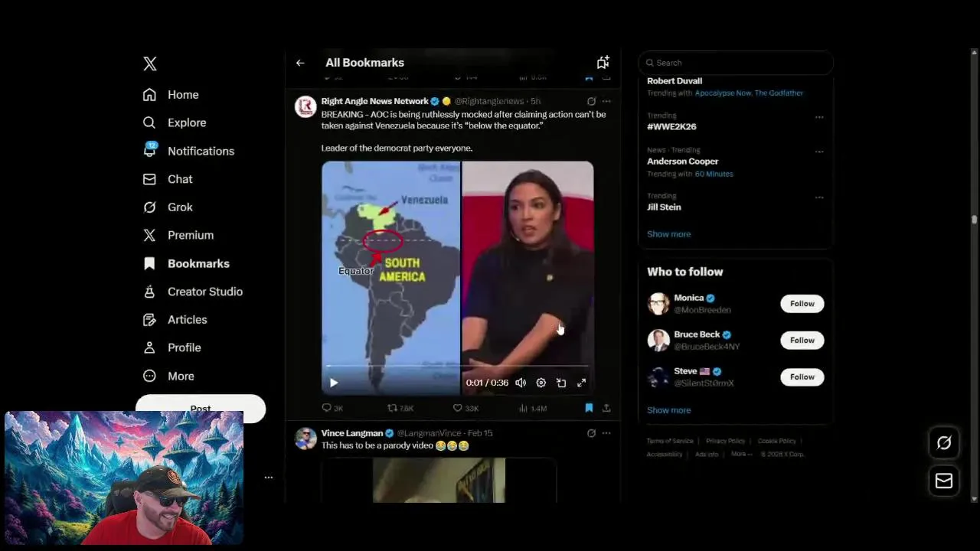The width and height of the screenshot is (980, 551).
Task: Open the #WWE2K26 trend
Action: pyautogui.click(x=671, y=127)
